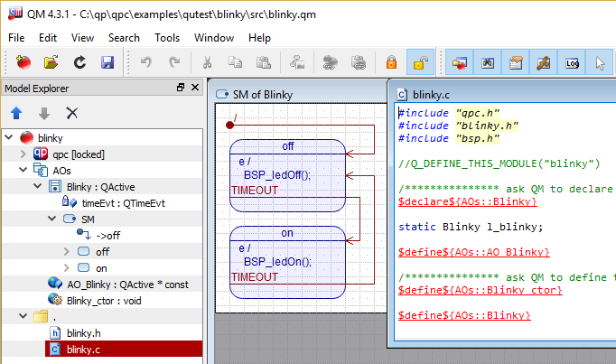Viewport: 616px width, 364px height.
Task: Expand the qpc [locked] package
Action: pos(23,154)
